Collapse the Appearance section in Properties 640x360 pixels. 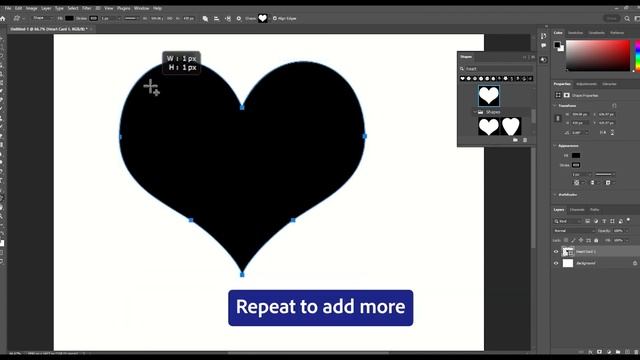[555, 146]
